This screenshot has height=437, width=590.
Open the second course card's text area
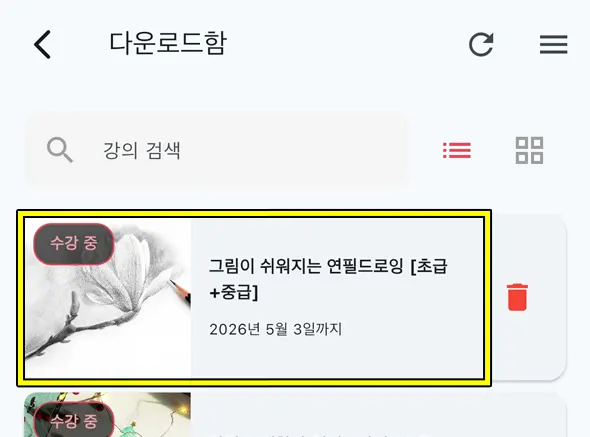[x=378, y=415]
